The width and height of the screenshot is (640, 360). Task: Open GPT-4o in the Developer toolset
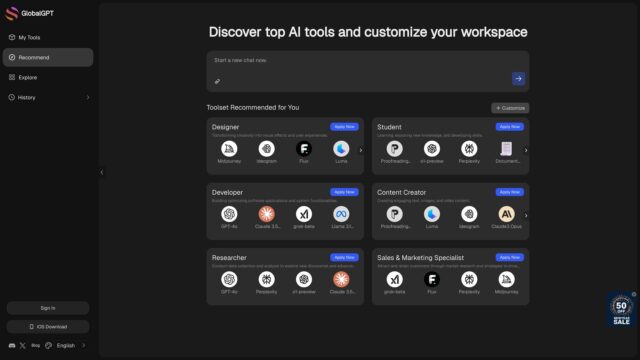coord(229,214)
